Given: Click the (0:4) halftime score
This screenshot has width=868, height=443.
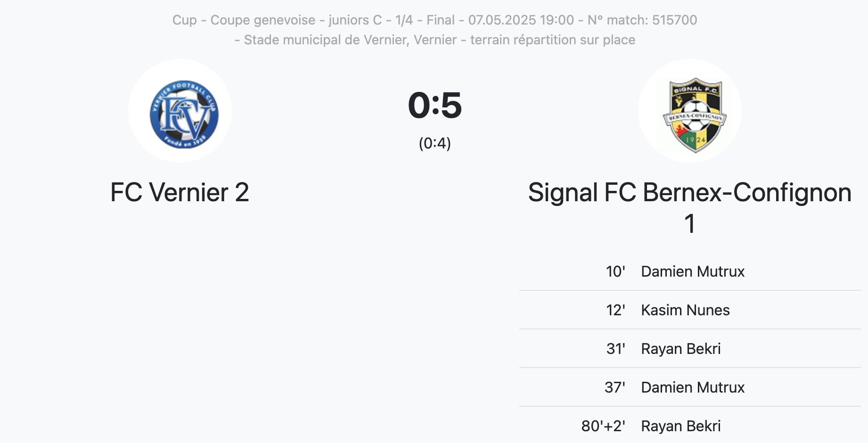Looking at the screenshot, I should click(x=434, y=143).
